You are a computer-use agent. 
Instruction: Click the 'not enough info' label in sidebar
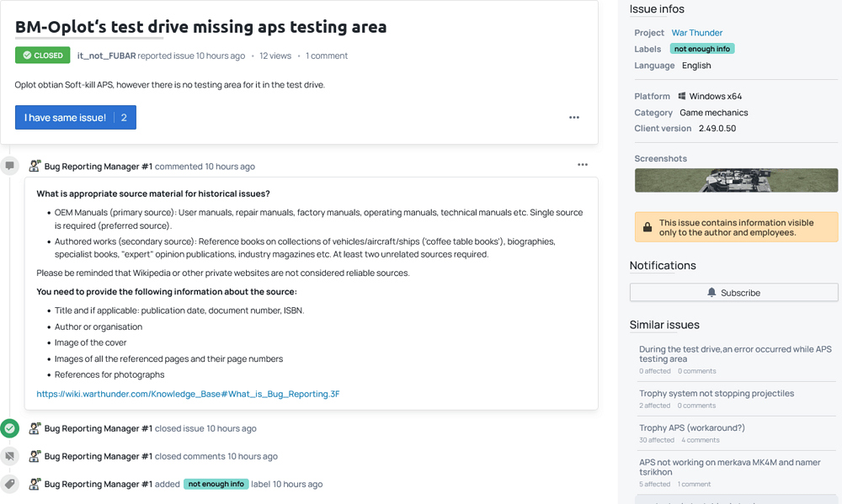pos(702,49)
